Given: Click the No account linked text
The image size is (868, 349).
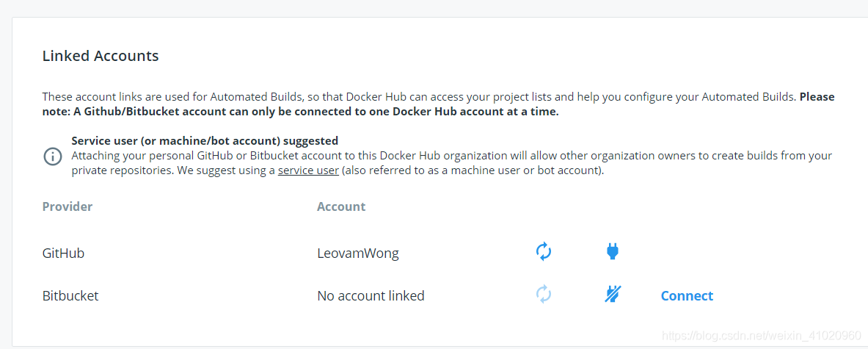Looking at the screenshot, I should (371, 296).
